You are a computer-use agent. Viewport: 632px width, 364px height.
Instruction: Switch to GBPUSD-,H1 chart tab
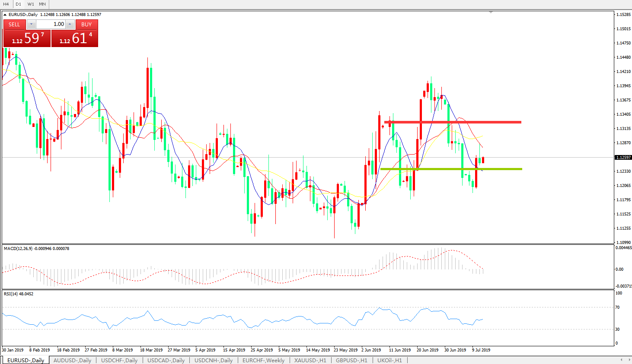click(351, 360)
